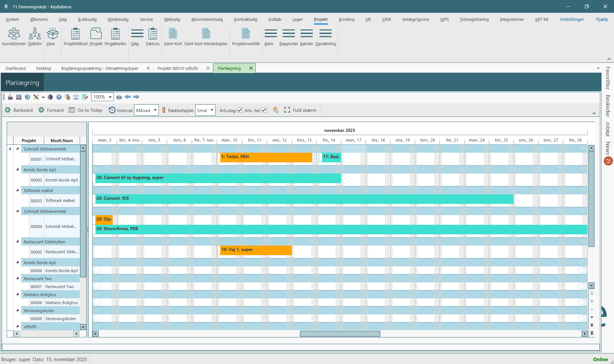Click the database refresh icon
The width and height of the screenshot is (614, 364).
tap(275, 110)
